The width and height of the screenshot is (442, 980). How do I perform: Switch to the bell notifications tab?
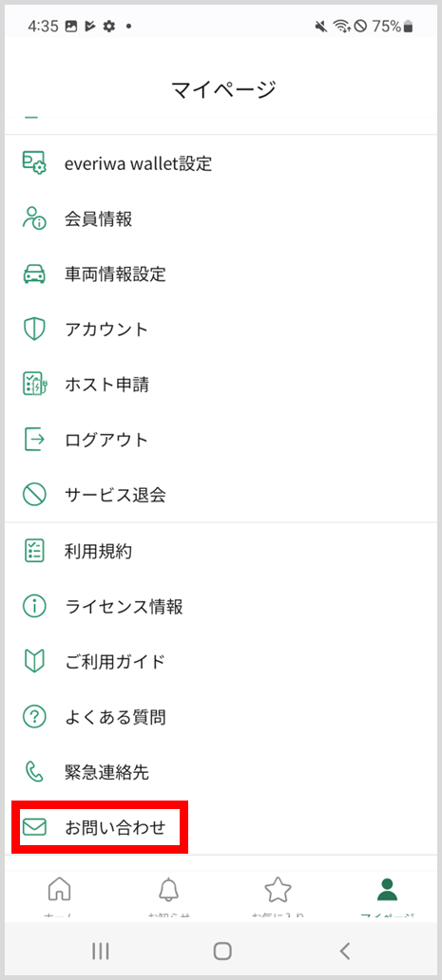point(168,894)
